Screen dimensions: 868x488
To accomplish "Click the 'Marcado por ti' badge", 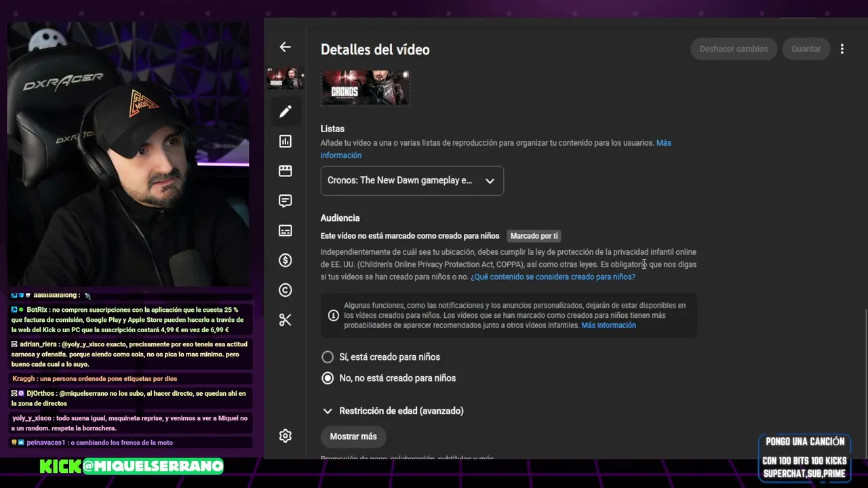I will 534,236.
